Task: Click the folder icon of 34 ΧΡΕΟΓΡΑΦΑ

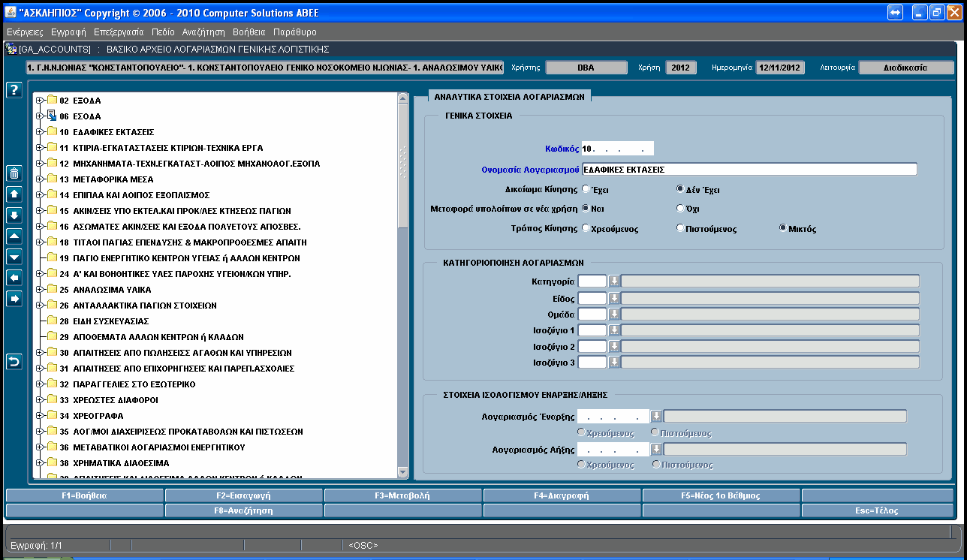Action: pyautogui.click(x=52, y=415)
